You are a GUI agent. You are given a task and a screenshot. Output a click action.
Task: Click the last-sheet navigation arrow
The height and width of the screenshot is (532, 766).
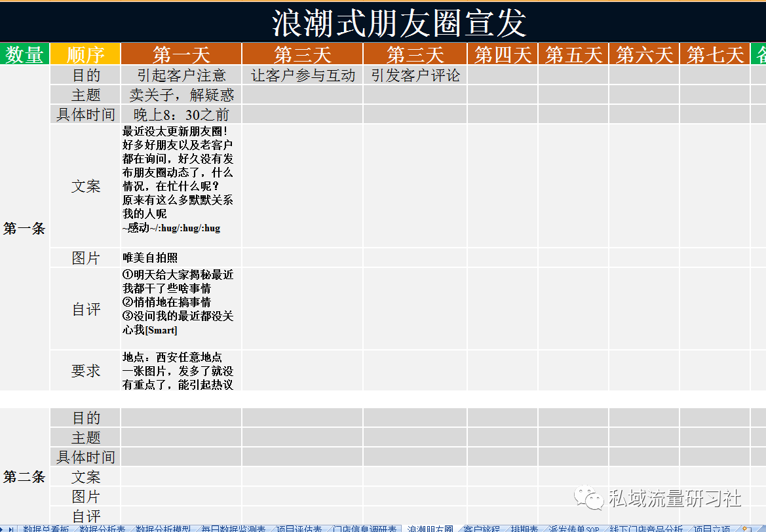pyautogui.click(x=11, y=529)
